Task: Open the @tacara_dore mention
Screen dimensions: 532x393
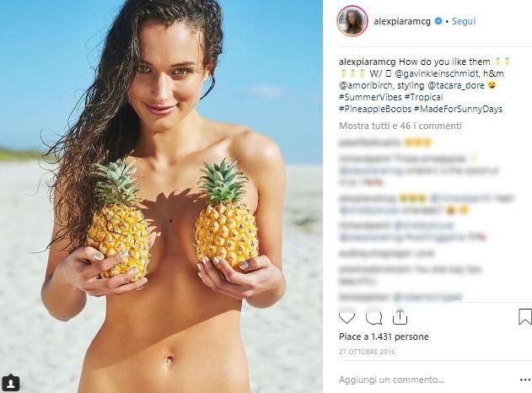Action: pos(455,85)
